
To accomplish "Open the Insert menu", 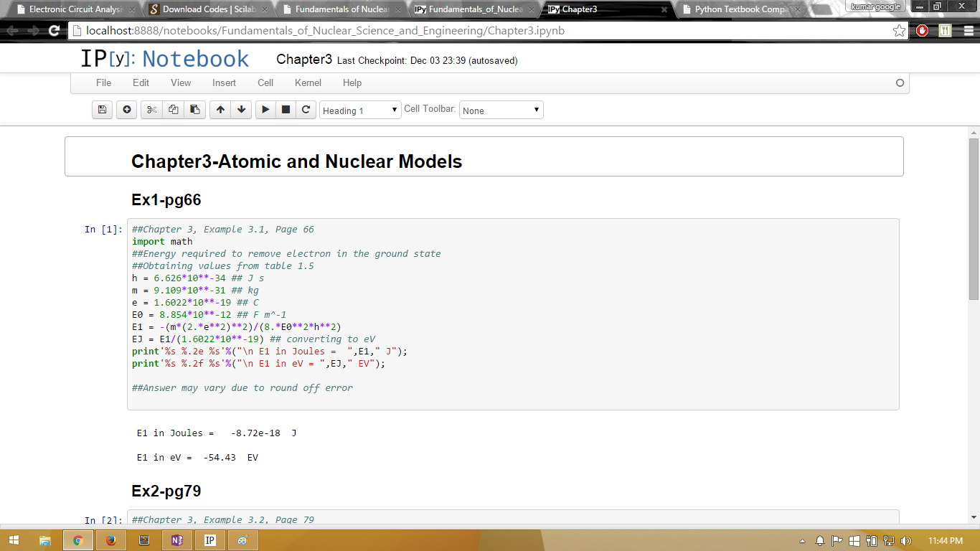I will [224, 83].
